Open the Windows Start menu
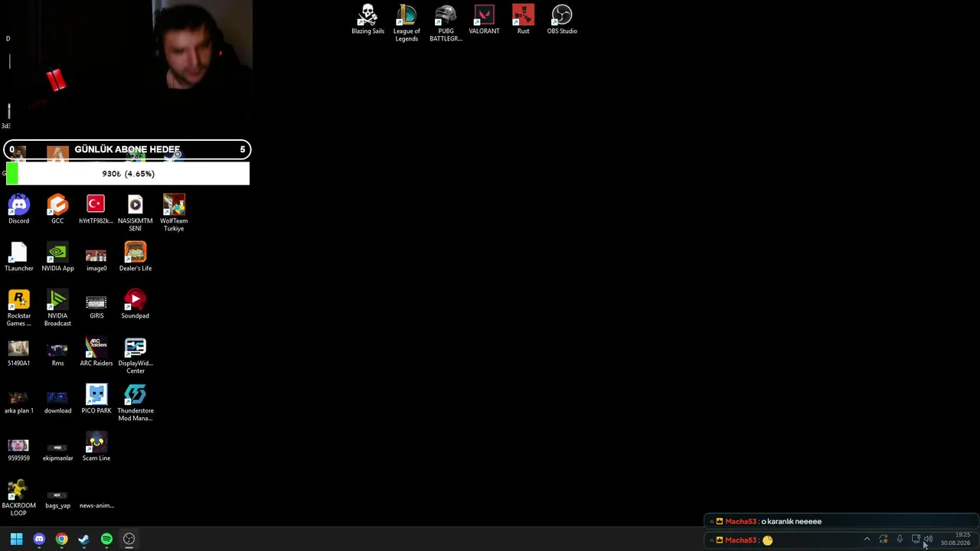Image resolution: width=980 pixels, height=551 pixels. click(16, 540)
